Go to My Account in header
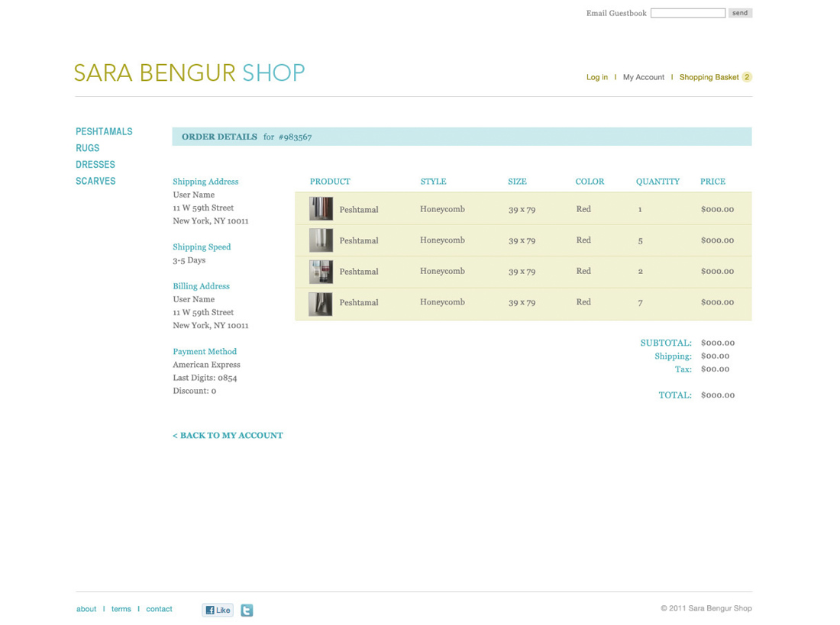The image size is (840, 625). point(644,77)
